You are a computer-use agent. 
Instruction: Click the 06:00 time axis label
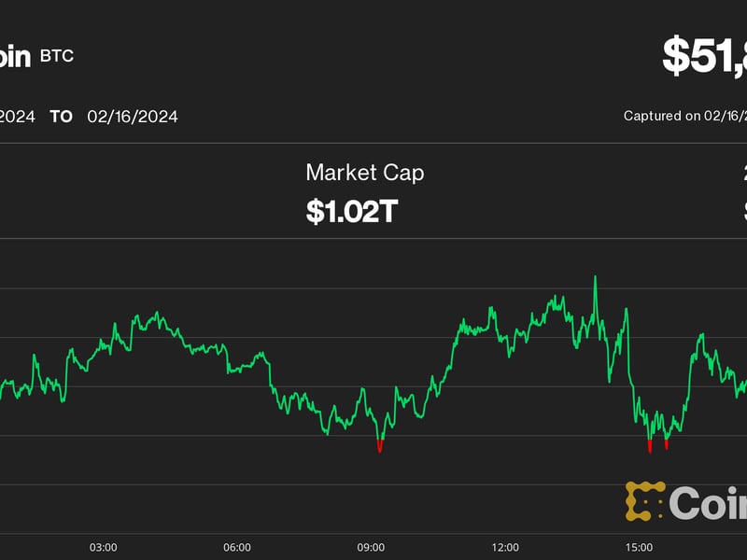(237, 546)
